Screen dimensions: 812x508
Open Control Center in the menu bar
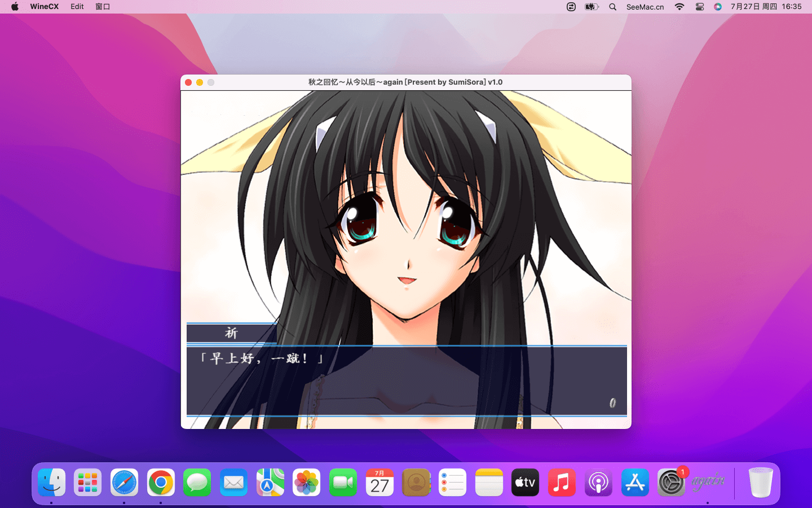699,7
